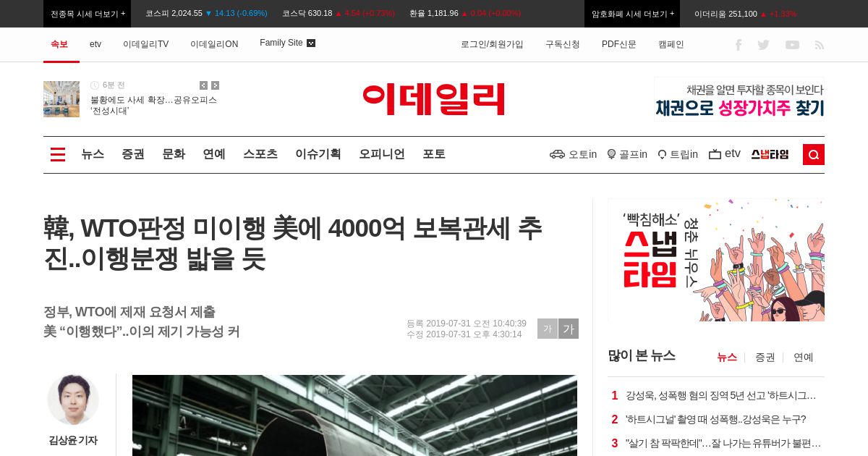
Task: Click the office news ticker thumbnail
Action: click(61, 99)
